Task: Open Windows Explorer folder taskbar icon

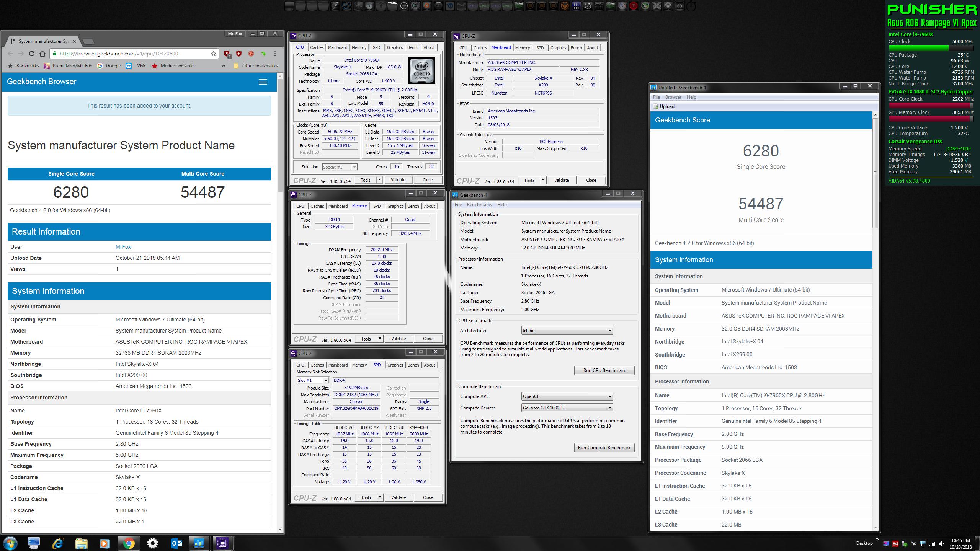Action: pyautogui.click(x=81, y=543)
